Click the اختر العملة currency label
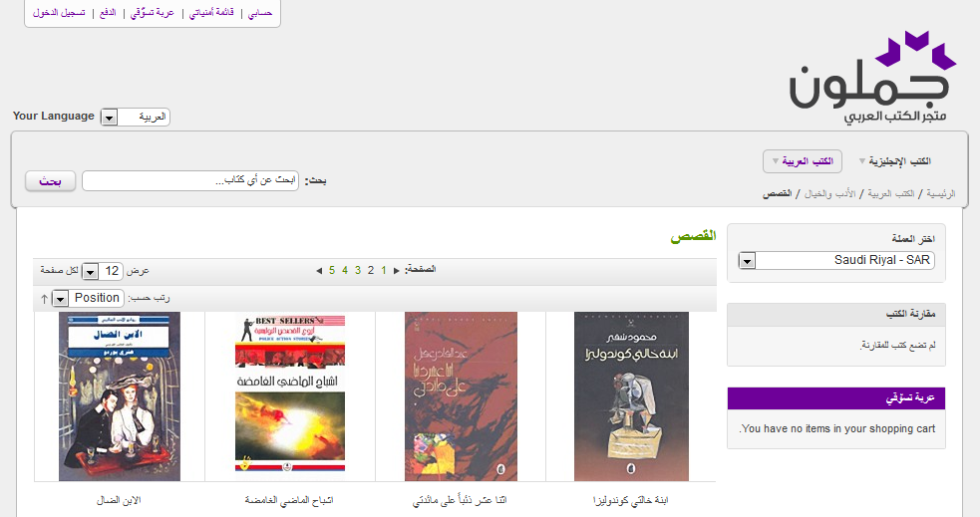This screenshot has width=980, height=517. click(913, 239)
